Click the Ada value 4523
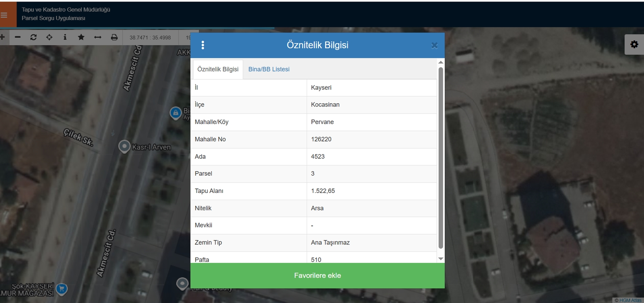 pos(318,156)
